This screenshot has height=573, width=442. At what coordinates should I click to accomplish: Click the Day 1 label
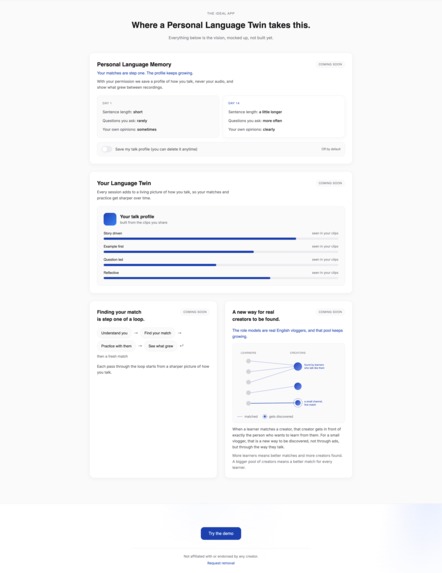coord(107,103)
